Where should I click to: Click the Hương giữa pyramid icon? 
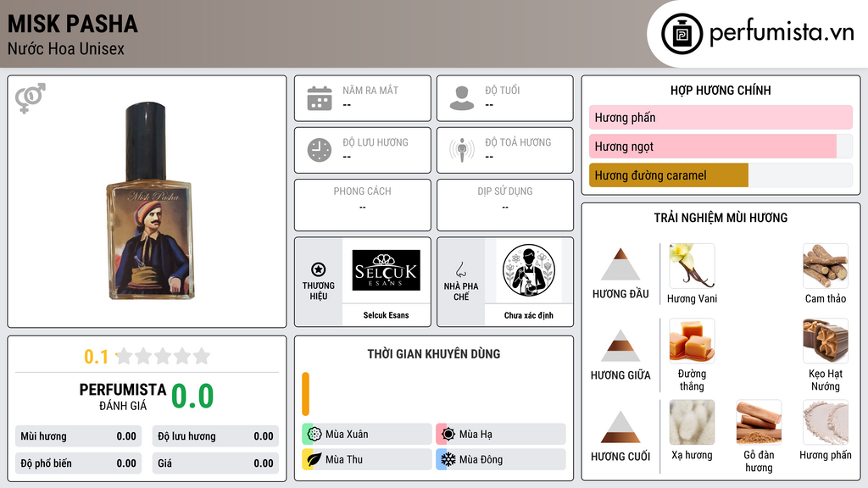(x=620, y=346)
